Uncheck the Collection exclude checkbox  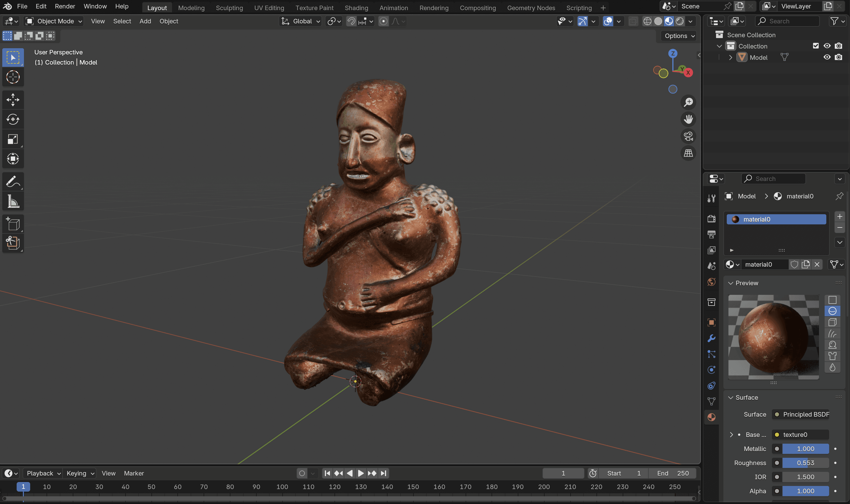[x=816, y=46]
